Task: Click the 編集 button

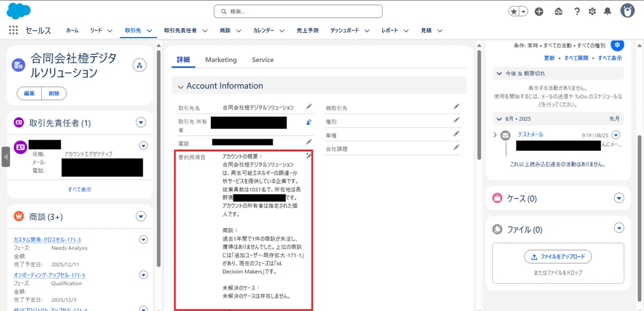Action: (x=30, y=93)
